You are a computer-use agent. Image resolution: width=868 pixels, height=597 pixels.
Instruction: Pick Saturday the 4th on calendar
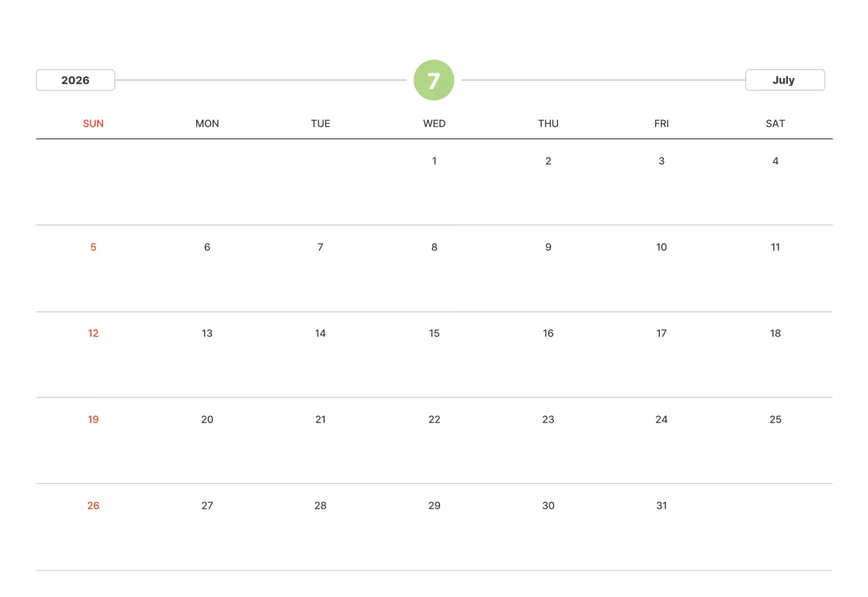click(x=775, y=161)
